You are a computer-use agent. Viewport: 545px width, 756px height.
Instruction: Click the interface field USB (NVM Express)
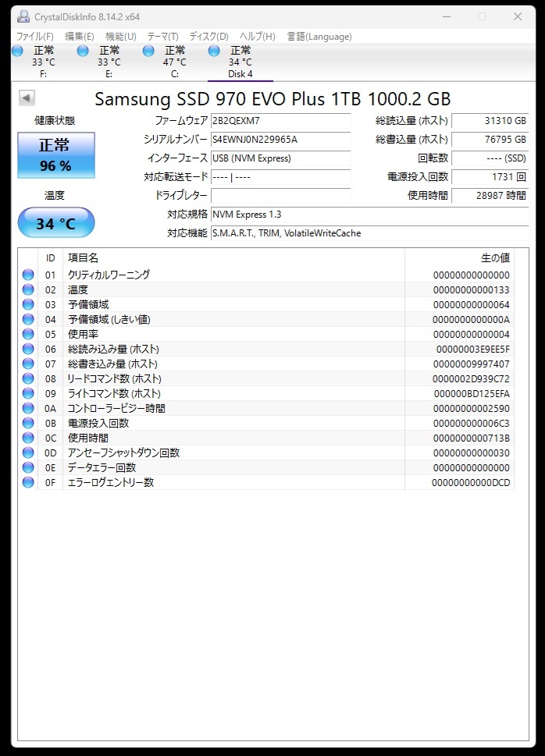[281, 158]
